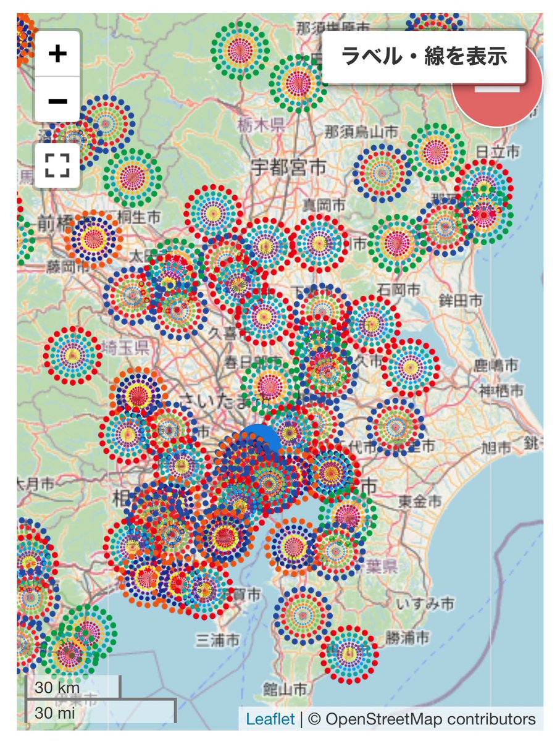Screen dimensions: 560x741
Task: Enter fullscreen map view
Action: click(x=57, y=165)
